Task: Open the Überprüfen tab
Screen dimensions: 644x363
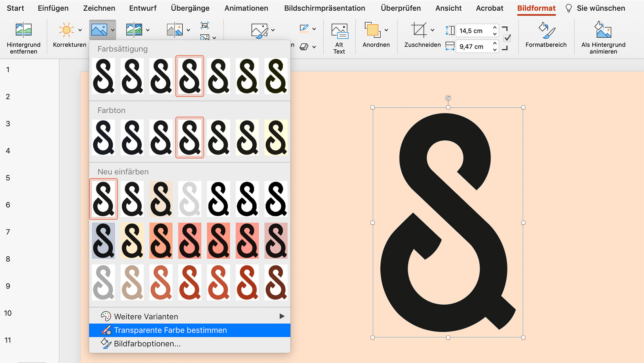Action: [x=401, y=8]
